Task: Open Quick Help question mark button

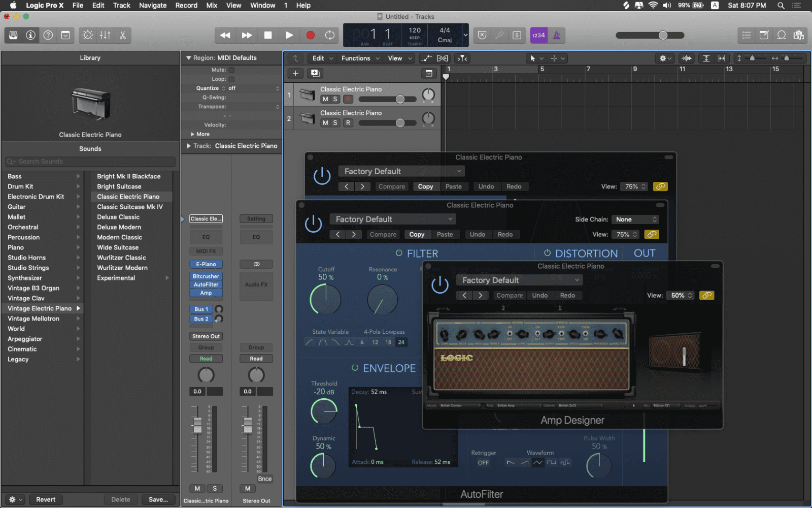Action: pos(48,35)
